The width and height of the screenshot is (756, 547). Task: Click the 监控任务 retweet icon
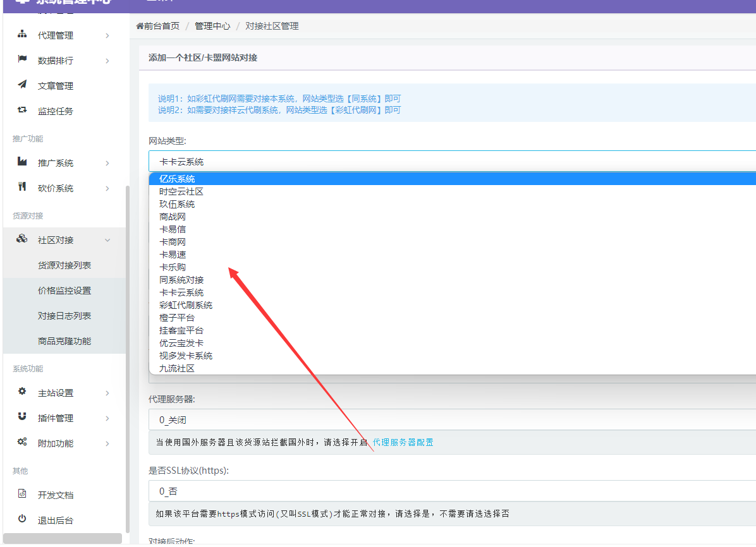[x=22, y=110]
